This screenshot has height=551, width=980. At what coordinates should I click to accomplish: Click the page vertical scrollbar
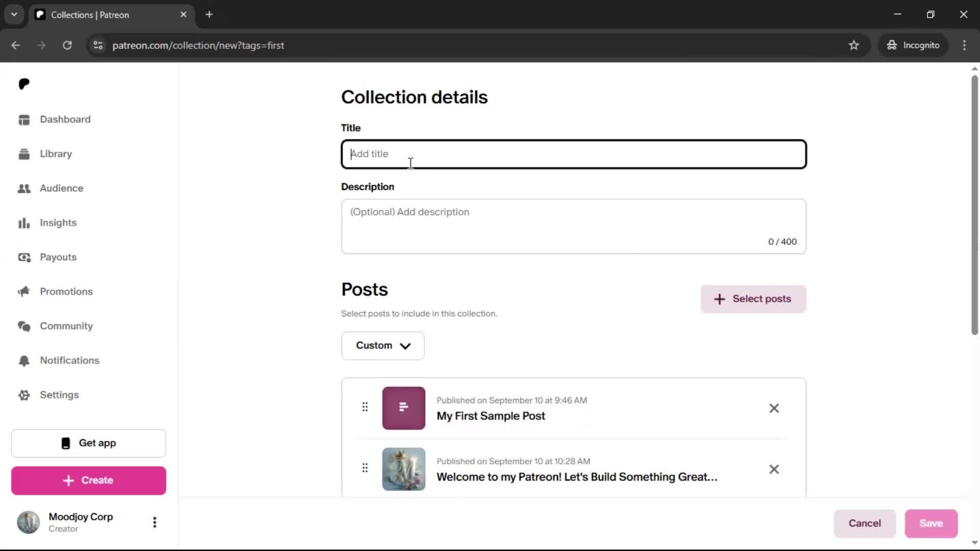[x=974, y=205]
